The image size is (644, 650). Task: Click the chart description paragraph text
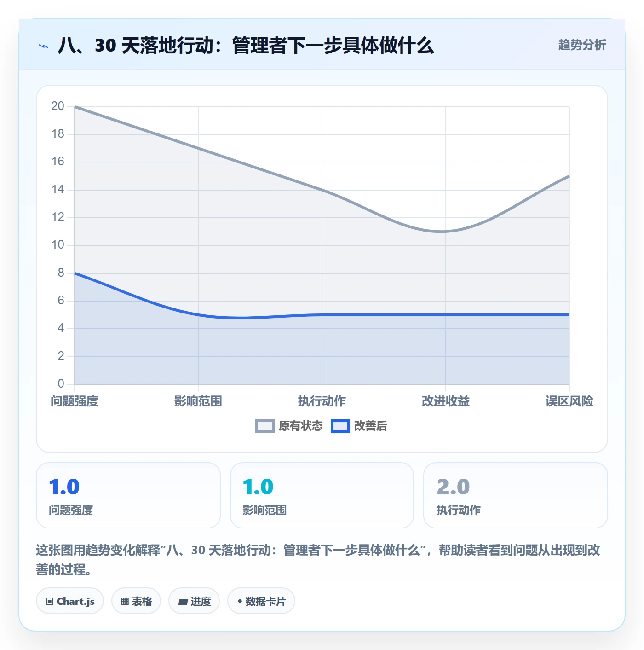pos(318,560)
